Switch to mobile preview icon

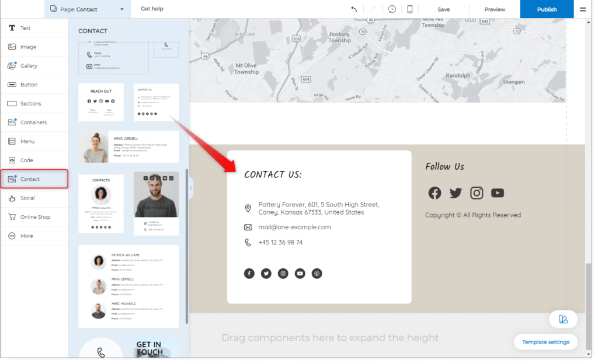point(410,9)
